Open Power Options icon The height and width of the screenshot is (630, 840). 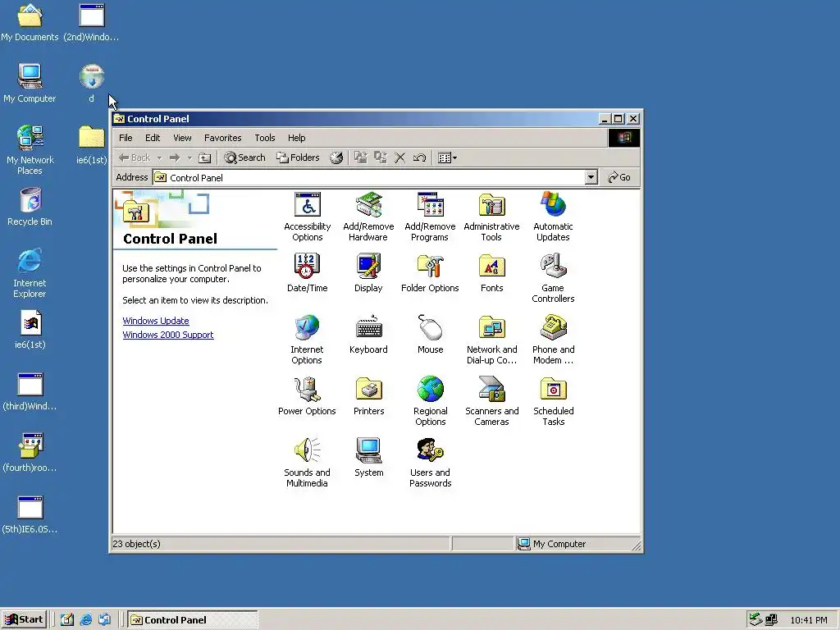(307, 396)
